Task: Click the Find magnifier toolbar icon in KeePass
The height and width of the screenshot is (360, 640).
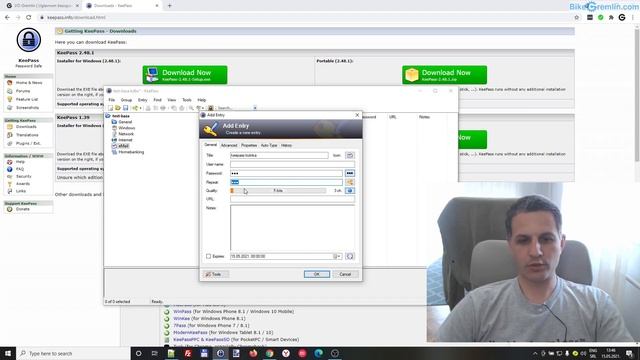Action: pyautogui.click(x=191, y=108)
